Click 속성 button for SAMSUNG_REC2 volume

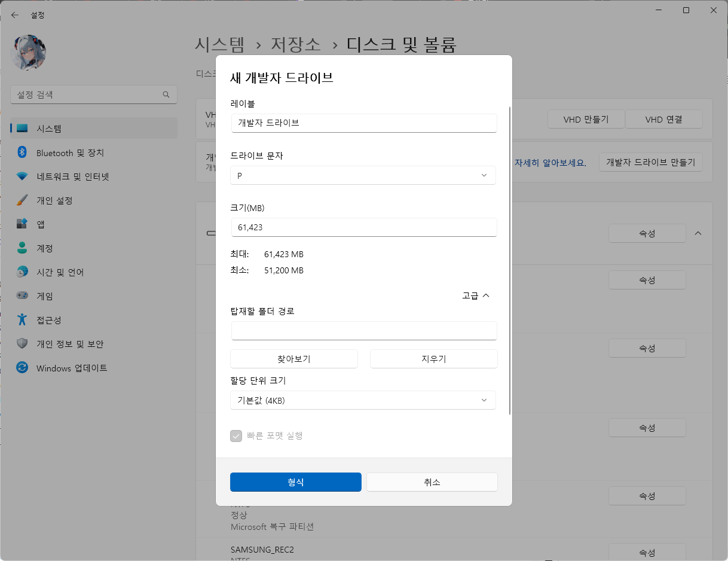tap(647, 552)
